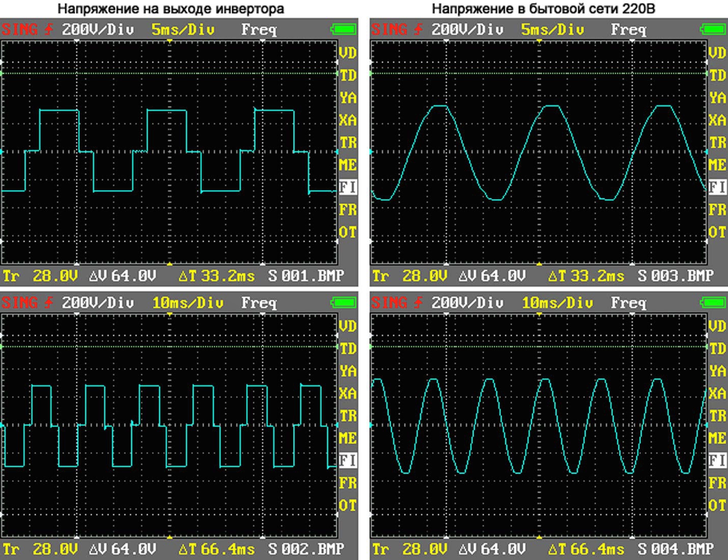The image size is (728, 560).
Task: Select YA menu item in the 003.BMP scope screen
Action: click(717, 98)
